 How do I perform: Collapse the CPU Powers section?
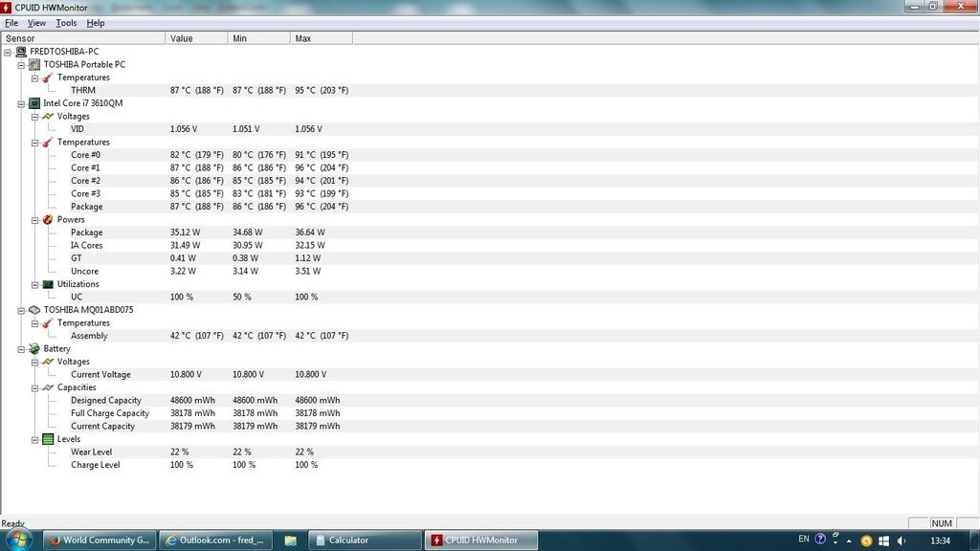pos(34,220)
